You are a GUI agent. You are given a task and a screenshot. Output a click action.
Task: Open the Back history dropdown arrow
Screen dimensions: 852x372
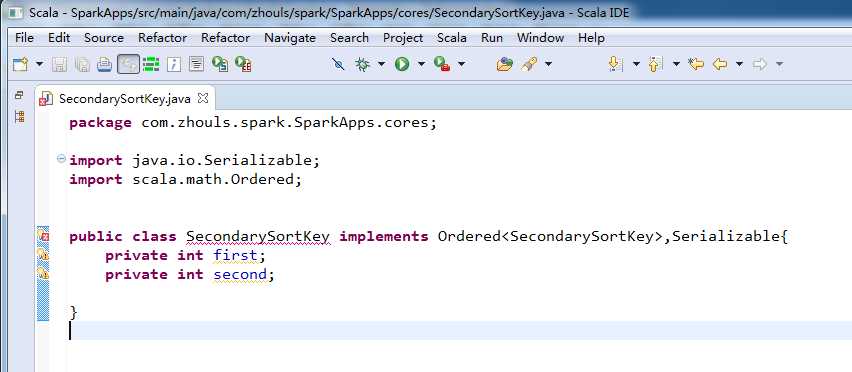pyautogui.click(x=739, y=65)
